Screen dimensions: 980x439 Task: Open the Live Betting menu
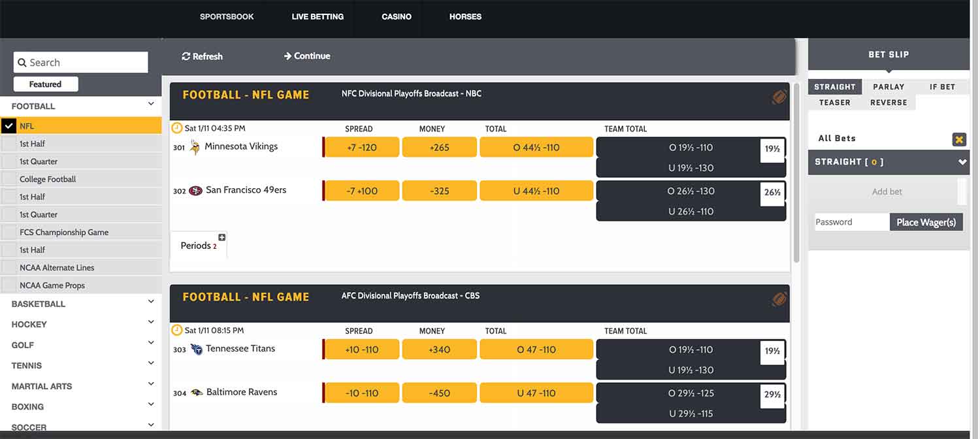(318, 17)
